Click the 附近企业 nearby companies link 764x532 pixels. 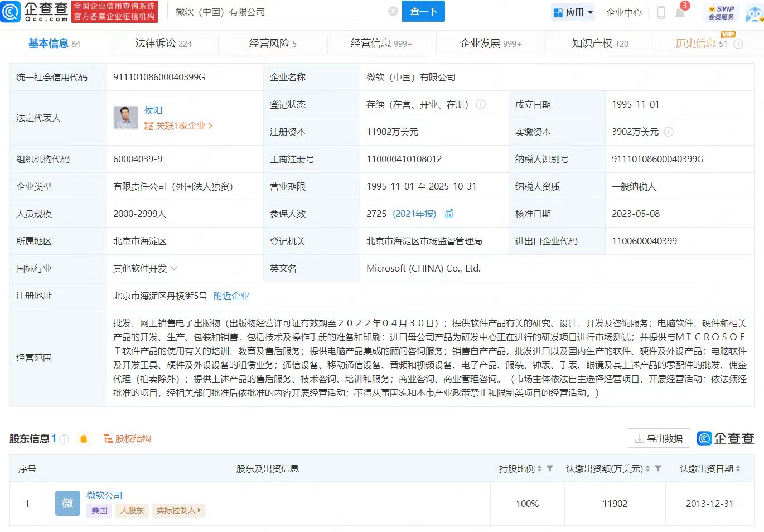tap(231, 296)
